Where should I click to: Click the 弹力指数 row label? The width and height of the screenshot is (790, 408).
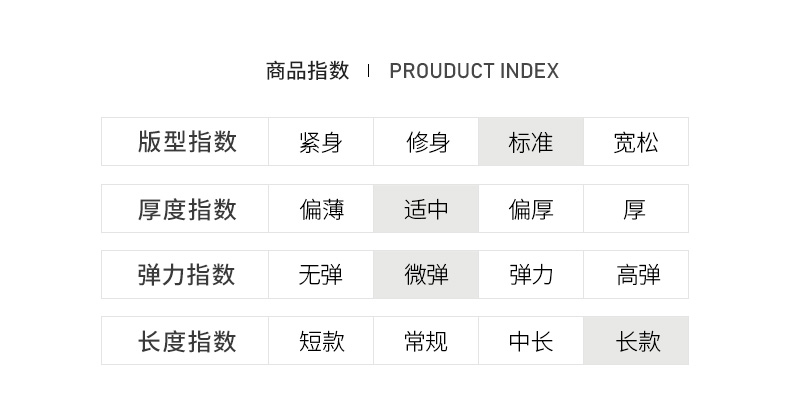tap(186, 275)
